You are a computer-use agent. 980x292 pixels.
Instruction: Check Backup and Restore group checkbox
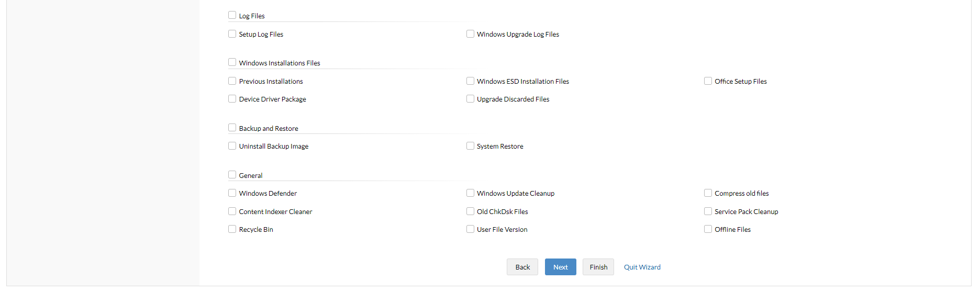point(232,128)
